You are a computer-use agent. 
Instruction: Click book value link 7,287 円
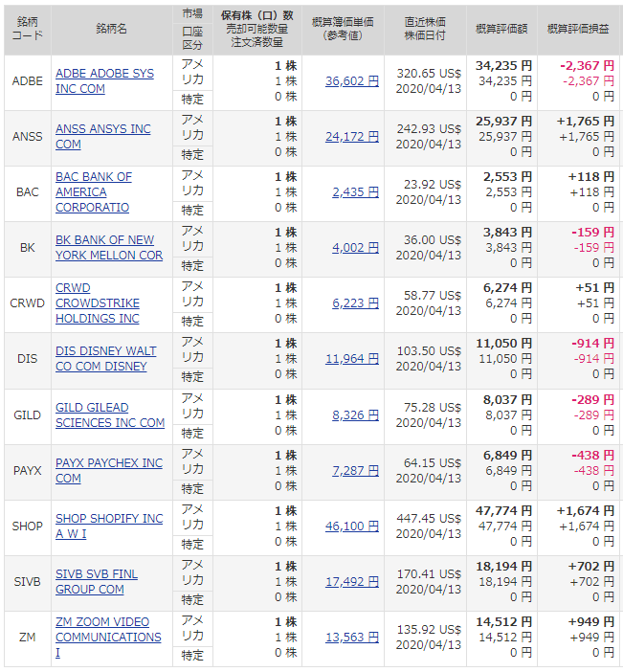coord(355,471)
